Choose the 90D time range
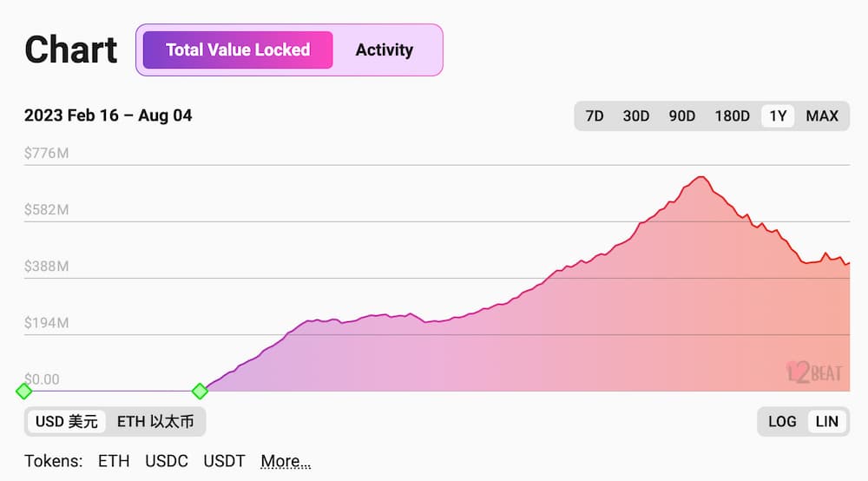This screenshot has width=868, height=481. pos(682,115)
